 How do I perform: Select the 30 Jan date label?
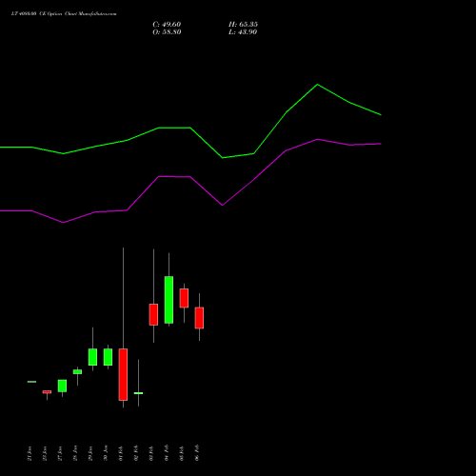(x=106, y=453)
